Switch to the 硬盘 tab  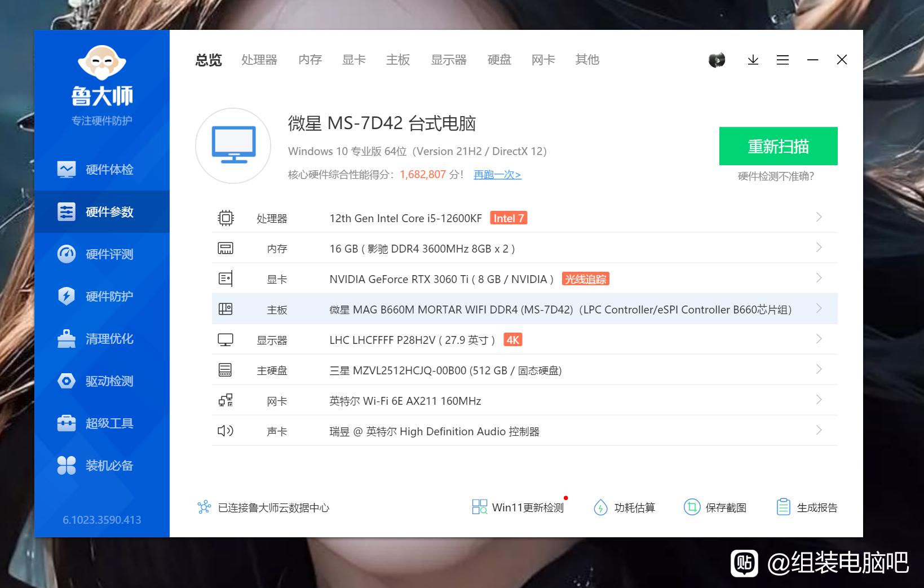(x=499, y=60)
